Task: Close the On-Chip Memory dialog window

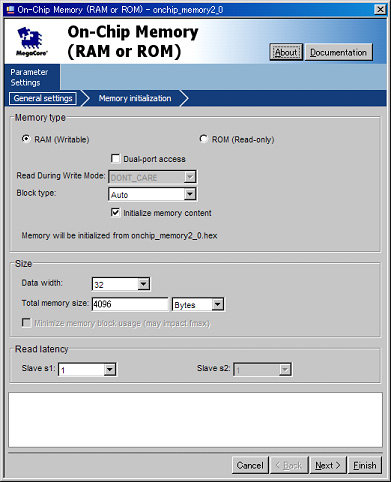Action: [380, 9]
